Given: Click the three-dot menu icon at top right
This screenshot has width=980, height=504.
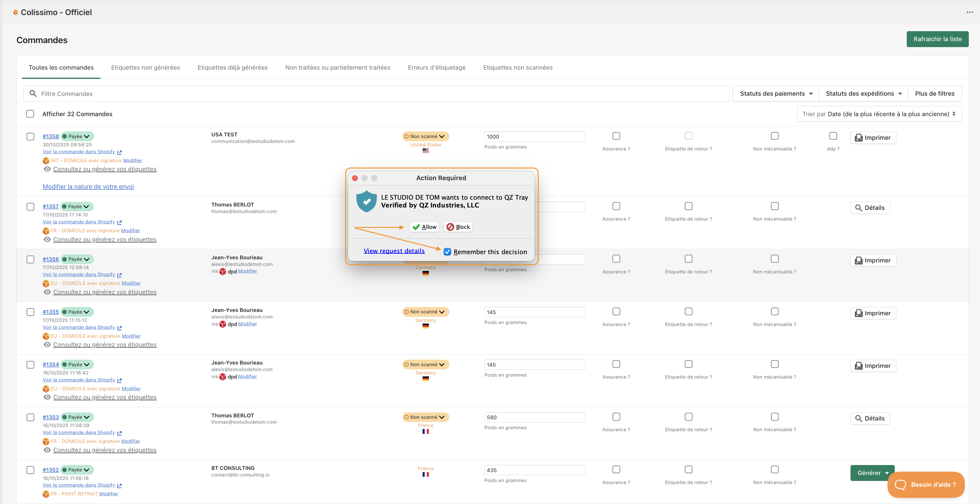Looking at the screenshot, I should [969, 12].
